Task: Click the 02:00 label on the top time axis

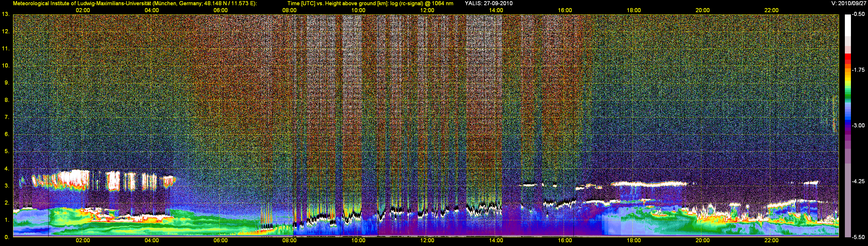Action: pyautogui.click(x=83, y=10)
